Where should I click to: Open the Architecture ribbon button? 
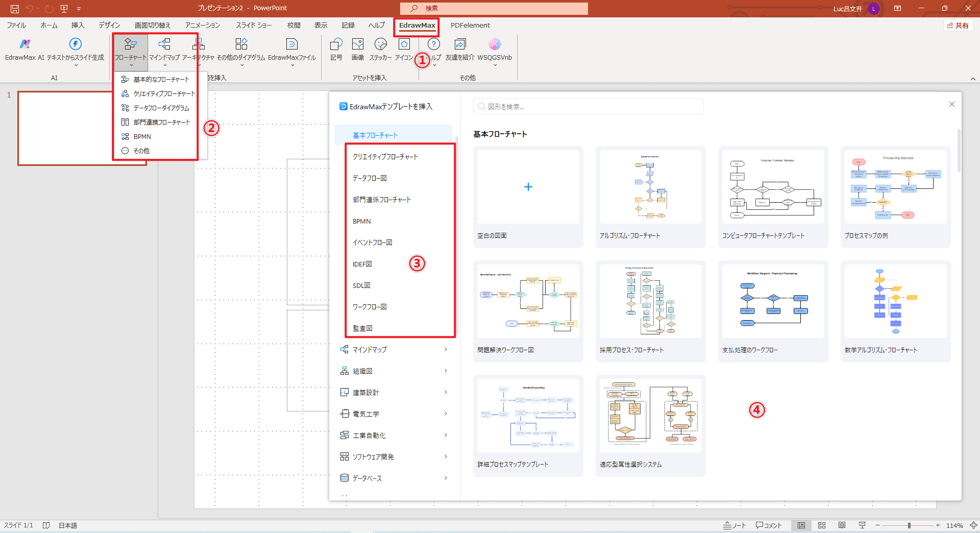pyautogui.click(x=199, y=51)
